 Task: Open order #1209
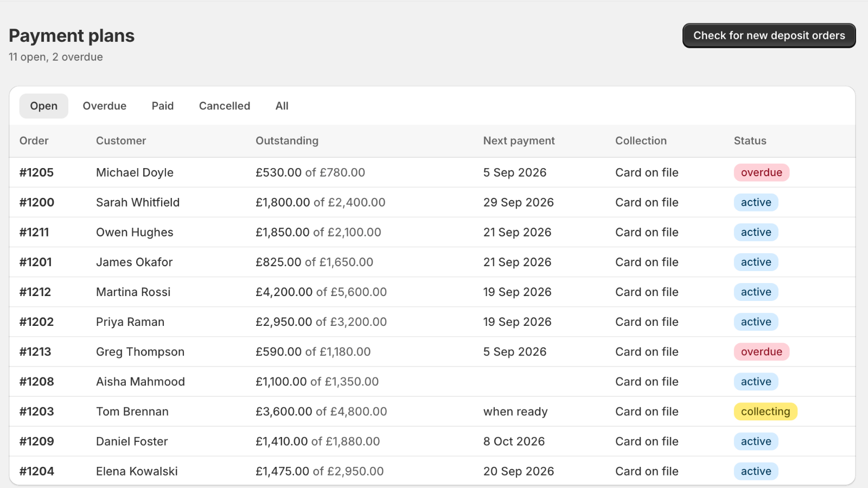[x=37, y=441]
